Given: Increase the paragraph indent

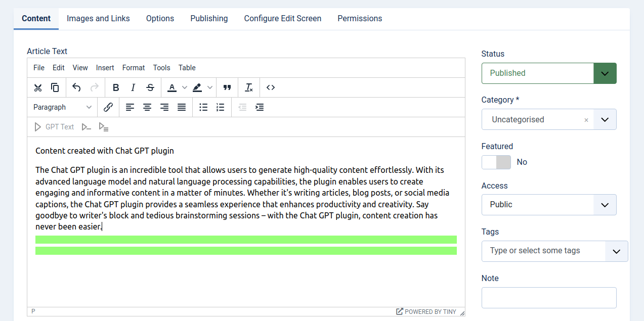Looking at the screenshot, I should click(x=260, y=107).
